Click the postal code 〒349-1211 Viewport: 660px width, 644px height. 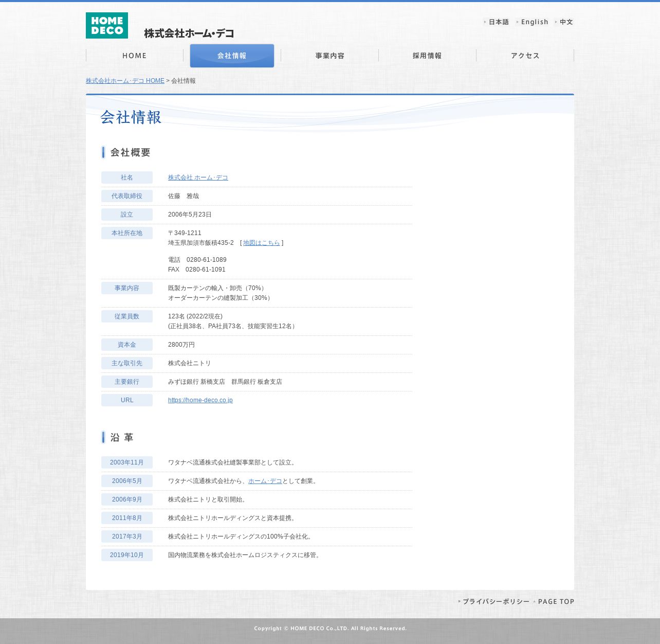coord(185,233)
